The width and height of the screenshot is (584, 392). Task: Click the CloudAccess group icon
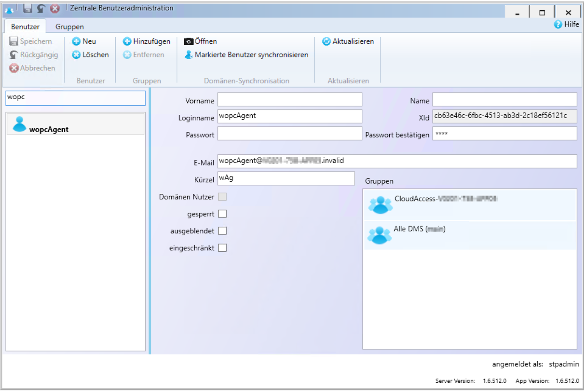pyautogui.click(x=380, y=205)
